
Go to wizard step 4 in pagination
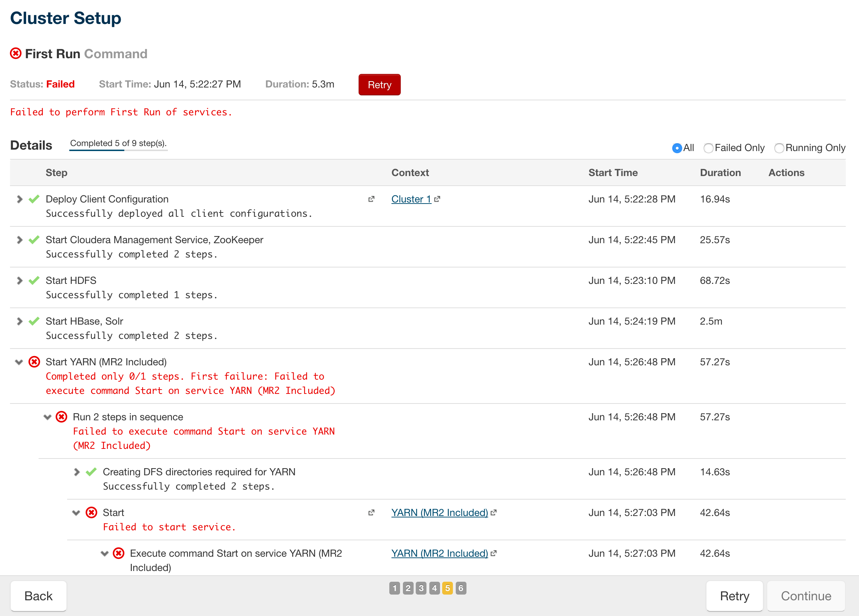coord(434,588)
